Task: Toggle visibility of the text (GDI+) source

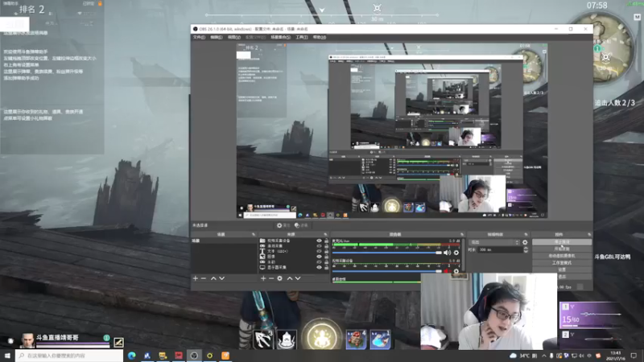Action: click(x=319, y=251)
